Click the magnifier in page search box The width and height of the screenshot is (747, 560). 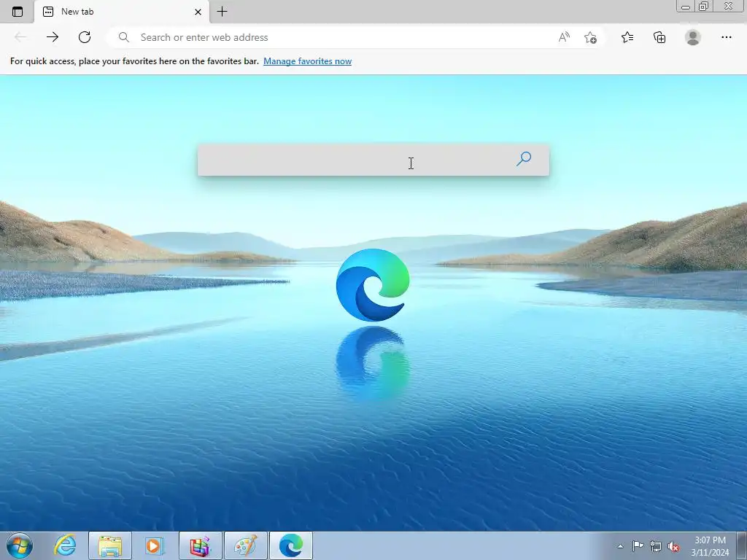(524, 159)
